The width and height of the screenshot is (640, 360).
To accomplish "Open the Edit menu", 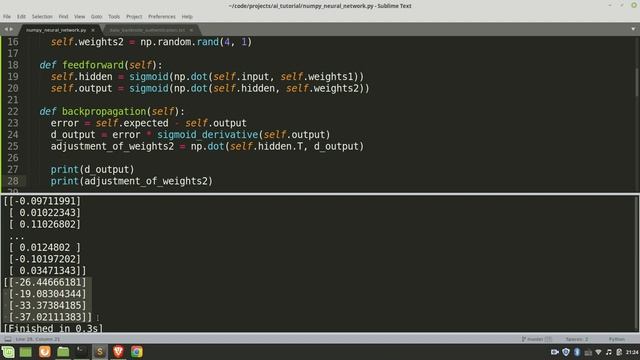I will pyautogui.click(x=21, y=17).
